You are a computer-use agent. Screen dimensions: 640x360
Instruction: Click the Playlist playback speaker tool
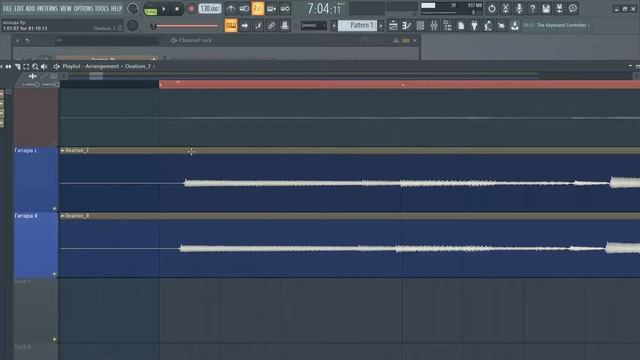44,67
